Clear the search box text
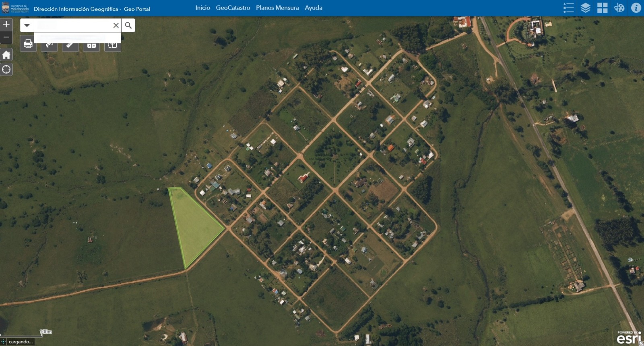Viewport: 644px width, 346px height. click(x=116, y=25)
